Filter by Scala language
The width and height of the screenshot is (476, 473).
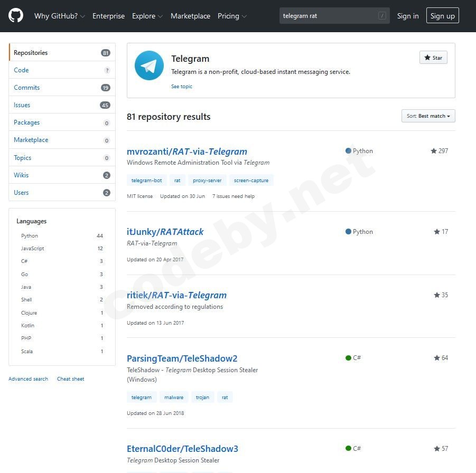point(62,352)
